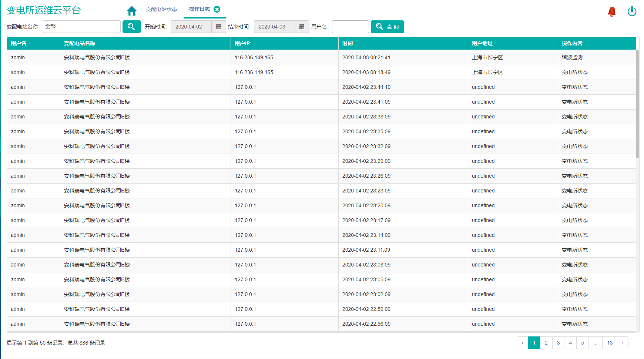The height and width of the screenshot is (359, 644).
Task: Select the timestamp 2020-04-02 23:26:09
Action: 366,176
